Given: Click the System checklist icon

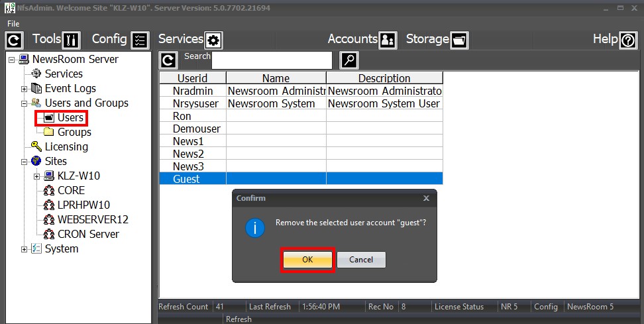Looking at the screenshot, I should point(36,248).
